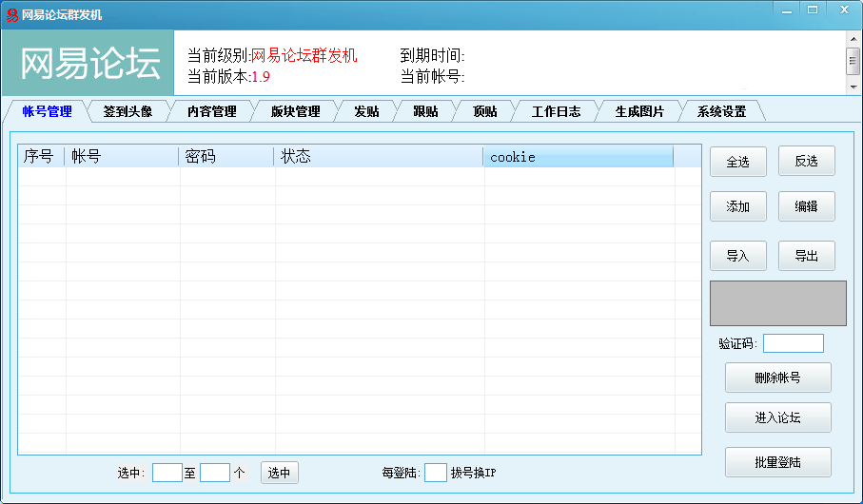Click the 选中 button below the table
This screenshot has height=504, width=863.
[280, 473]
